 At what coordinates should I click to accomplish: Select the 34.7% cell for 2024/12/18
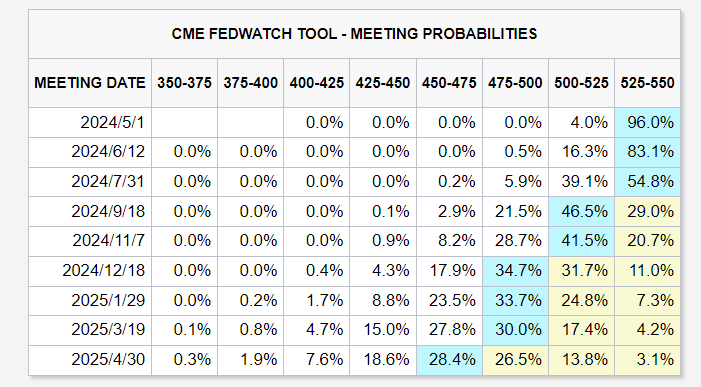pyautogui.click(x=515, y=271)
